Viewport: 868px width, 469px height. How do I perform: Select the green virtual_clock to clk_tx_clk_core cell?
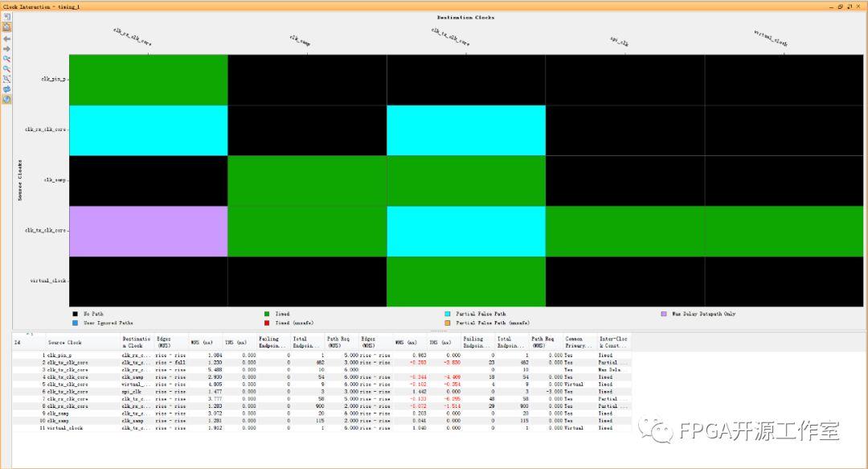click(465, 282)
